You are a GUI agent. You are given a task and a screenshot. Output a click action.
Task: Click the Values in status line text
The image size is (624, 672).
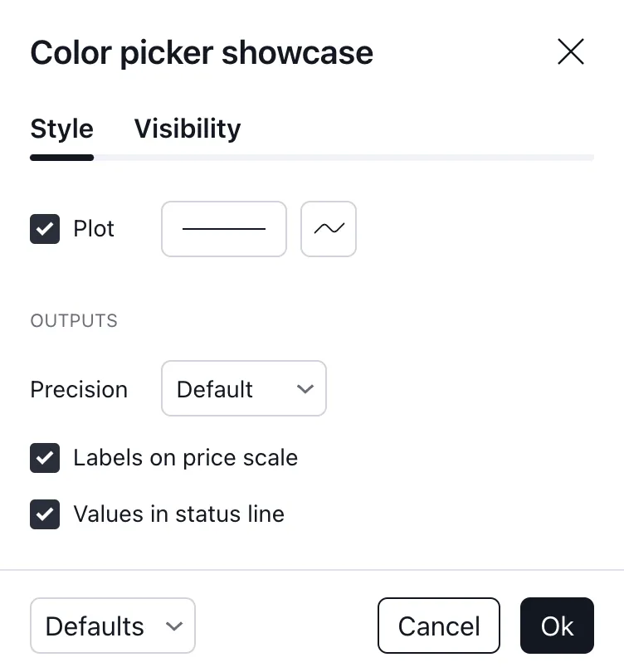[178, 514]
